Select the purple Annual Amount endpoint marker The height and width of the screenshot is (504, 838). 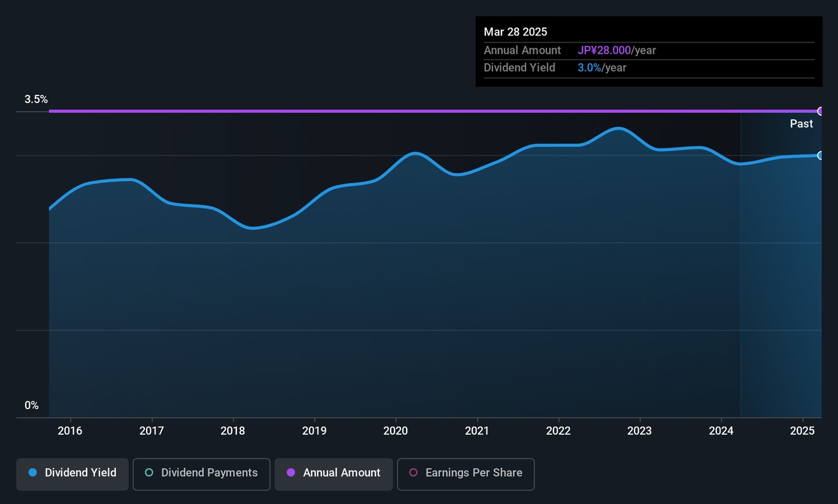[x=821, y=111]
